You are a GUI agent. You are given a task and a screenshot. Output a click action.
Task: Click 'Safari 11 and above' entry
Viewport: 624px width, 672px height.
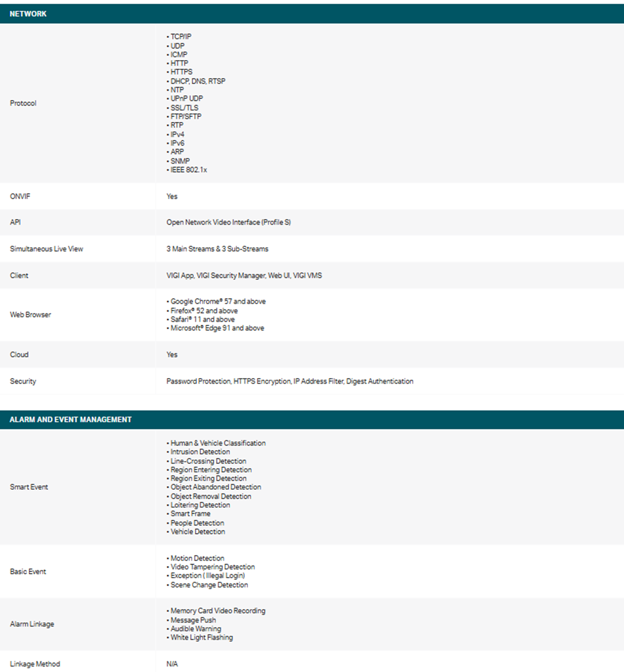coord(203,319)
